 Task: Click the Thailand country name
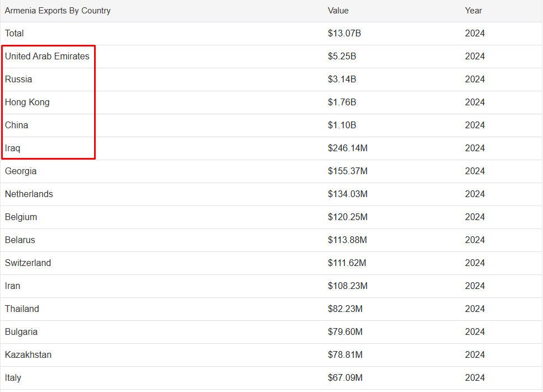point(22,309)
